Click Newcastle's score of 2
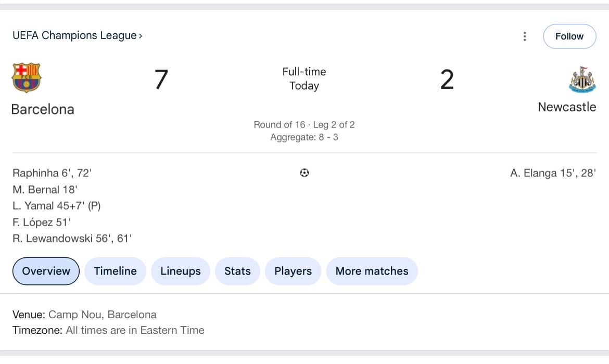Screen dimensions: 609x364 [x=447, y=79]
